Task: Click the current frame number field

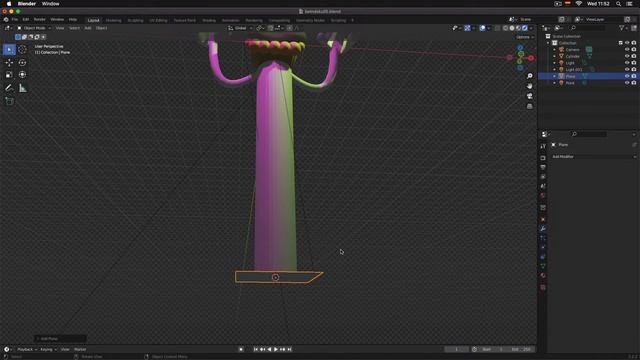Action: (x=456, y=349)
